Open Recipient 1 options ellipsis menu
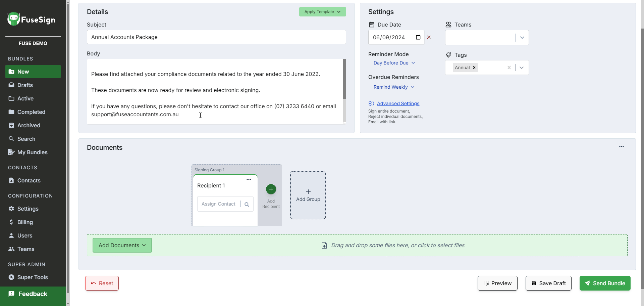The width and height of the screenshot is (644, 306). [x=249, y=179]
